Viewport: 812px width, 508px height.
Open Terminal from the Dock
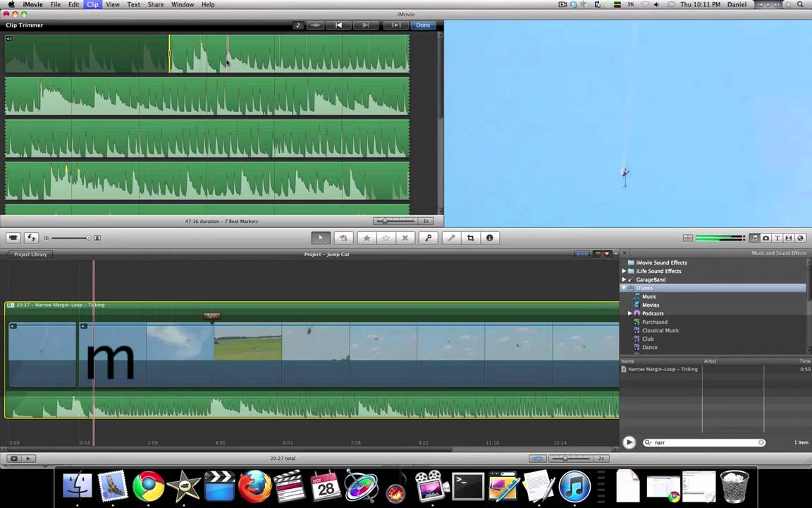[468, 486]
